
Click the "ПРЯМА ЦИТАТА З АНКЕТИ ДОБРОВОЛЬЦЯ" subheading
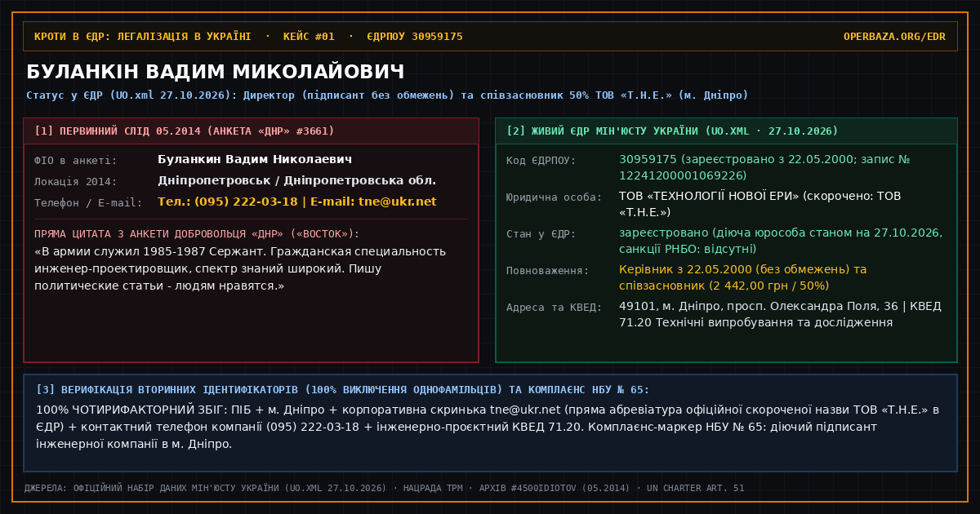197,234
